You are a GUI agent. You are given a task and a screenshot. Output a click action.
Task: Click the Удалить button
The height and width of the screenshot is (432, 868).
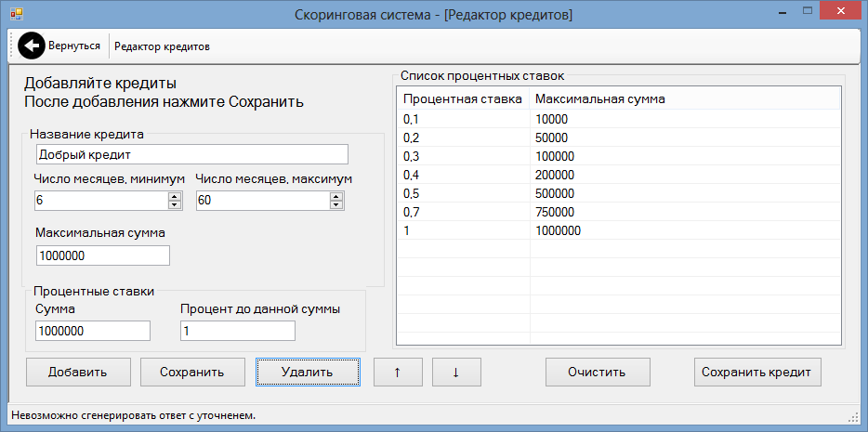(x=308, y=372)
